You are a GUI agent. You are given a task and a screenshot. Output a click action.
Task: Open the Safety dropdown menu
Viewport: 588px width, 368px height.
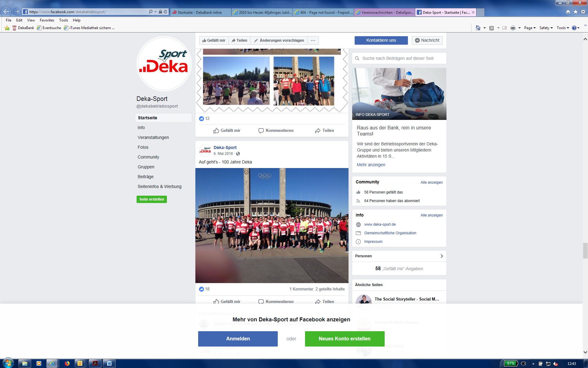tap(546, 28)
